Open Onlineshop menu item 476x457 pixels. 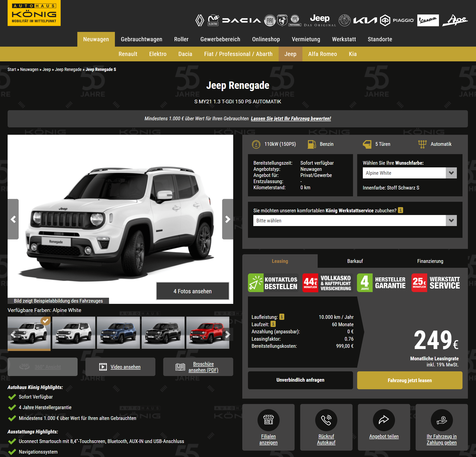pyautogui.click(x=266, y=39)
